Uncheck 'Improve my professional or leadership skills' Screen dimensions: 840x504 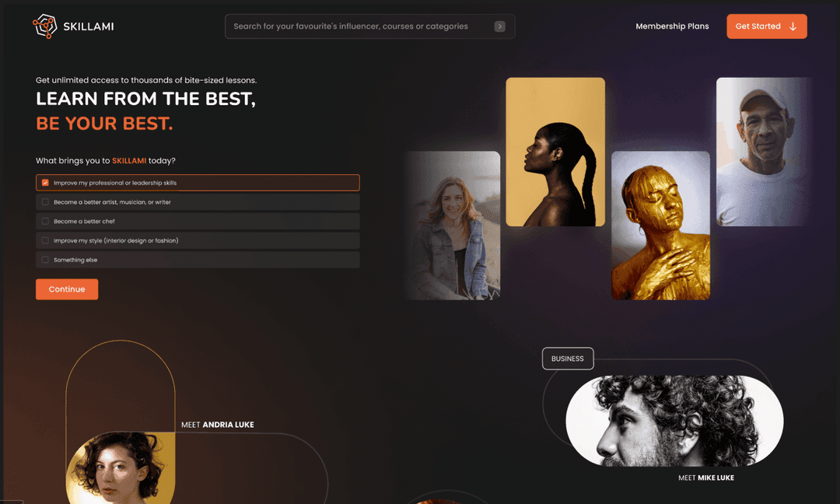[x=45, y=183]
